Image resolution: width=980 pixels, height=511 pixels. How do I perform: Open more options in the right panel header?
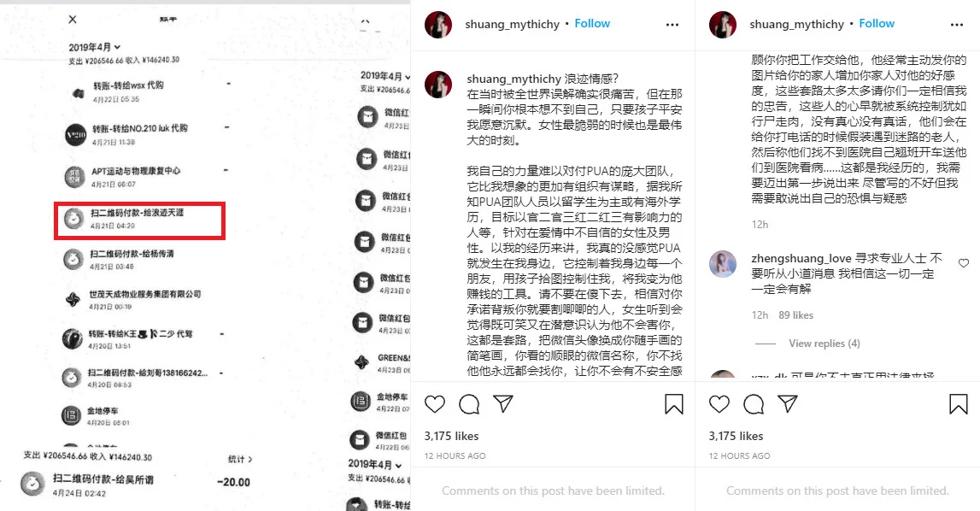(x=957, y=25)
